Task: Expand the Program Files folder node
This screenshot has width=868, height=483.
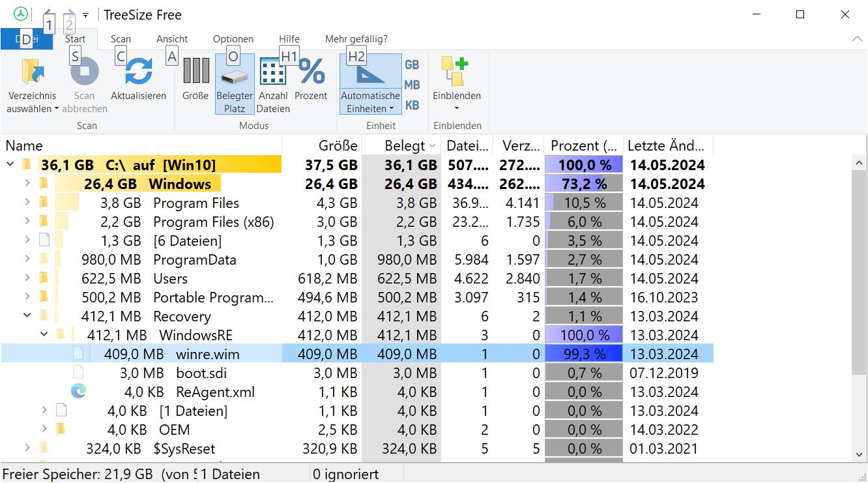Action: [x=27, y=202]
